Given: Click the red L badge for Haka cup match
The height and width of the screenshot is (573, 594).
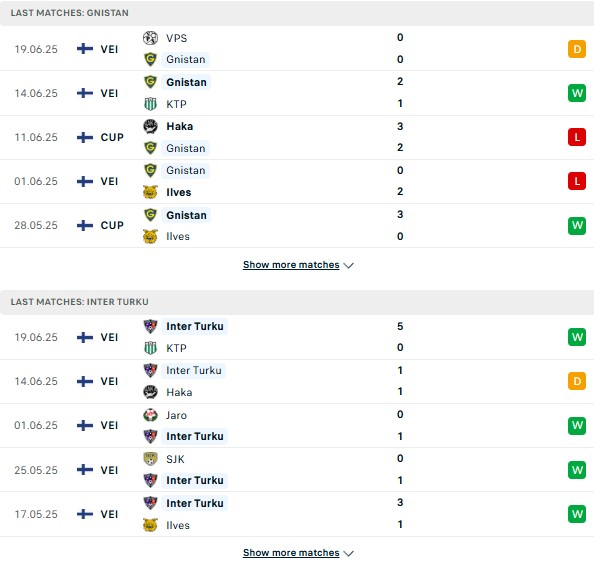Looking at the screenshot, I should 577,137.
